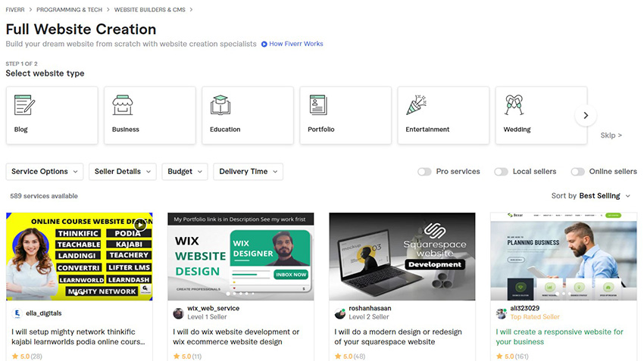Click 'Level 2 Seller' label

tap(369, 316)
